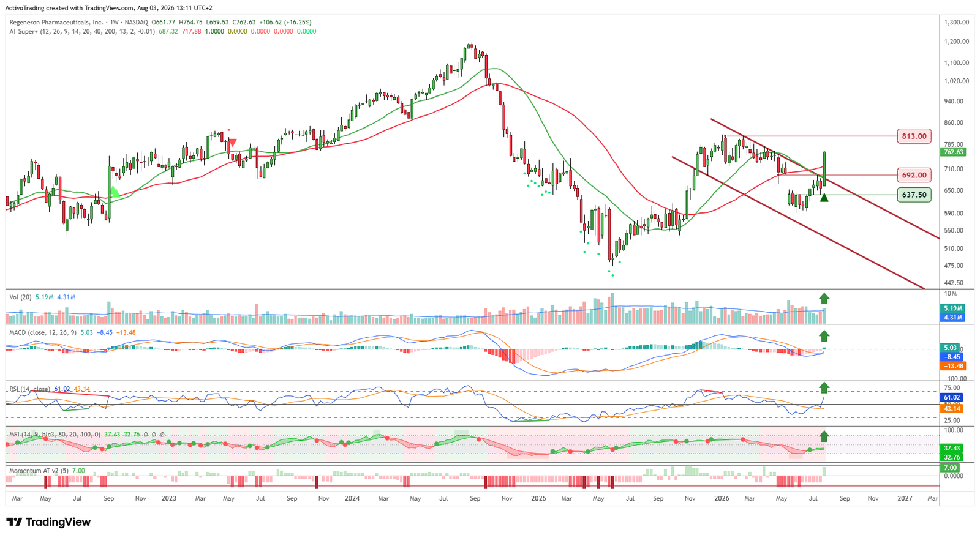Image resolution: width=980 pixels, height=538 pixels.
Task: Click the 762.63 last price tag on the axis
Action: coord(954,152)
